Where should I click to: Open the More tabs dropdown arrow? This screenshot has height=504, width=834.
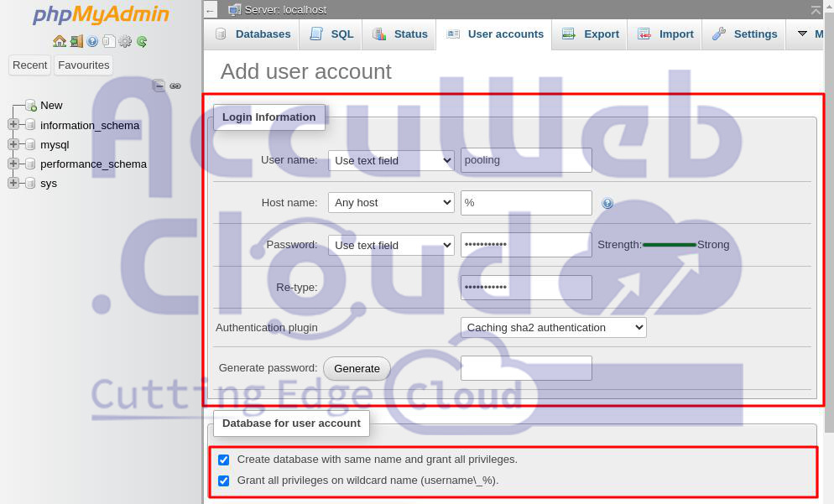(x=803, y=34)
